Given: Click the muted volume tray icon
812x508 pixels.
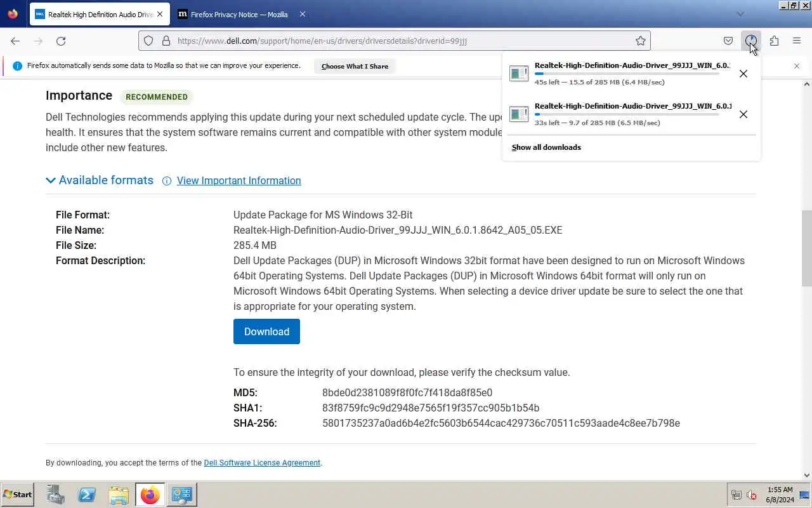Looking at the screenshot, I should [752, 495].
